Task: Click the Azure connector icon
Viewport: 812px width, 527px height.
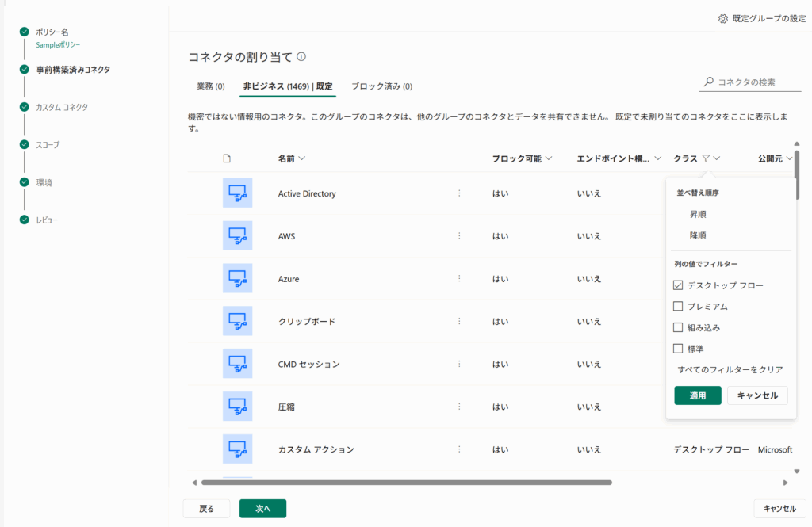Action: 237,279
